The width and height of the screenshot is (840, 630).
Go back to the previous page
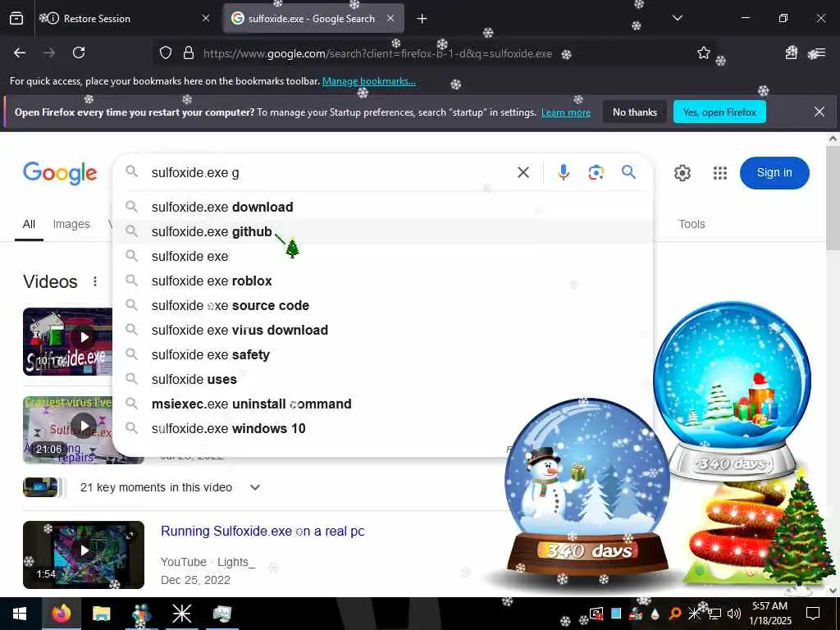pyautogui.click(x=20, y=52)
